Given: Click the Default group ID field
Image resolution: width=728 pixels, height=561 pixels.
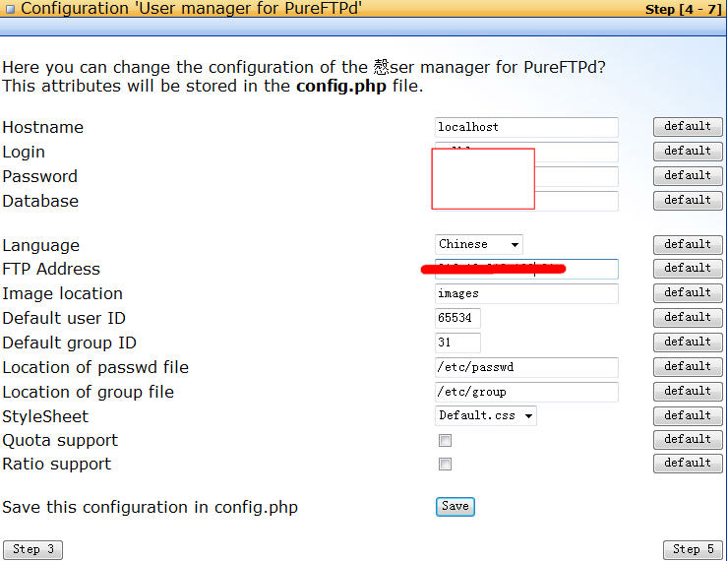Looking at the screenshot, I should pyautogui.click(x=457, y=343).
